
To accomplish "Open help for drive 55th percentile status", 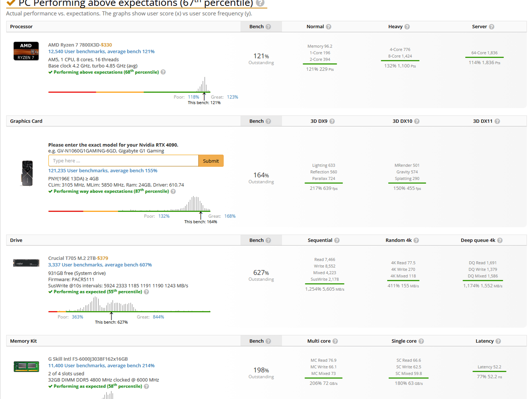I will pos(147,292).
